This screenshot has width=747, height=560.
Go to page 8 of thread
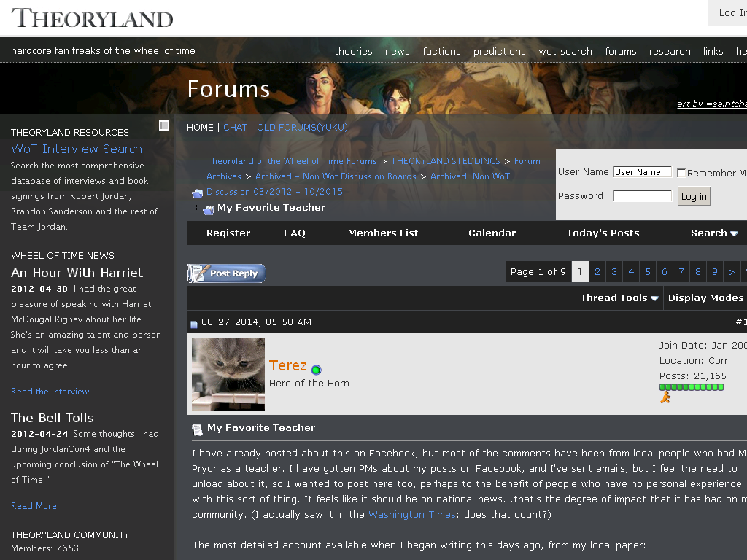tap(698, 271)
